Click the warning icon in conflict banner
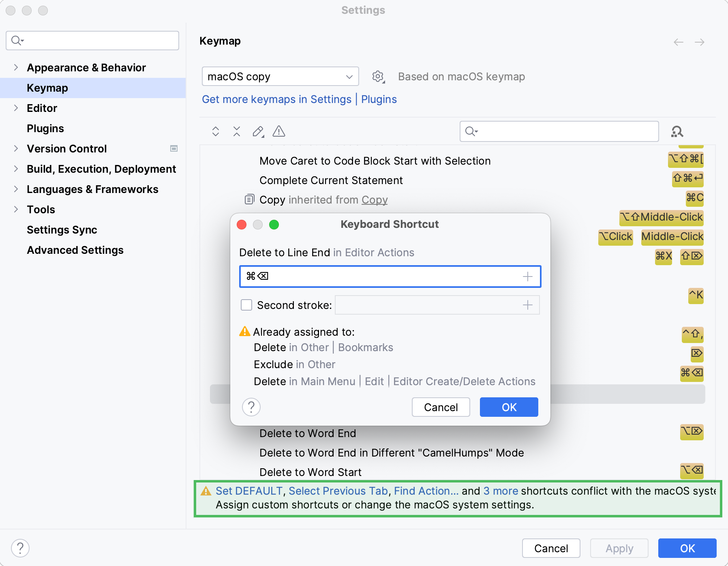728x566 pixels. click(x=206, y=491)
